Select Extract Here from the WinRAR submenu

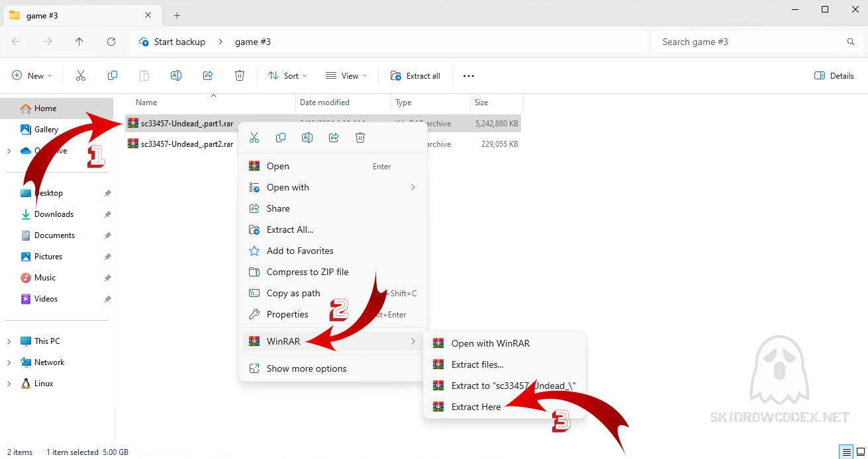(475, 407)
